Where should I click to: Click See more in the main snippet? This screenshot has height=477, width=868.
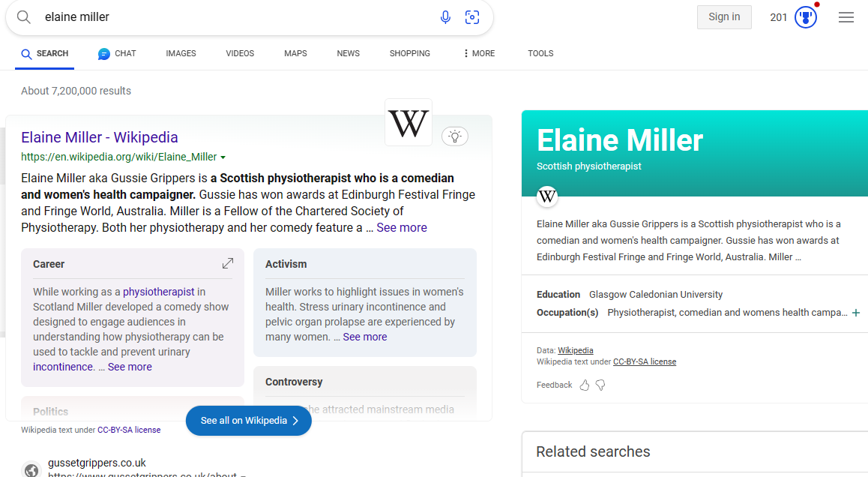coord(402,228)
